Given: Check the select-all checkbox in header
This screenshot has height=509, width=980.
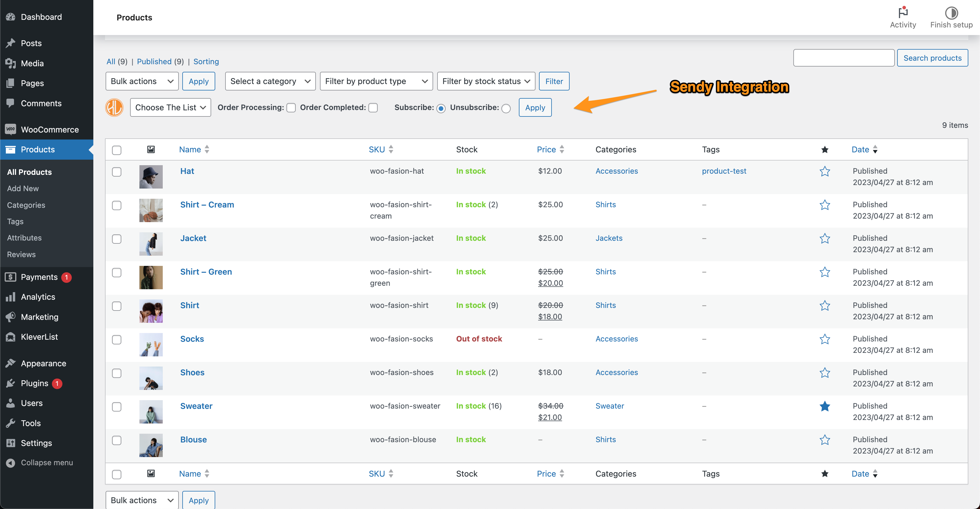Looking at the screenshot, I should 117,150.
